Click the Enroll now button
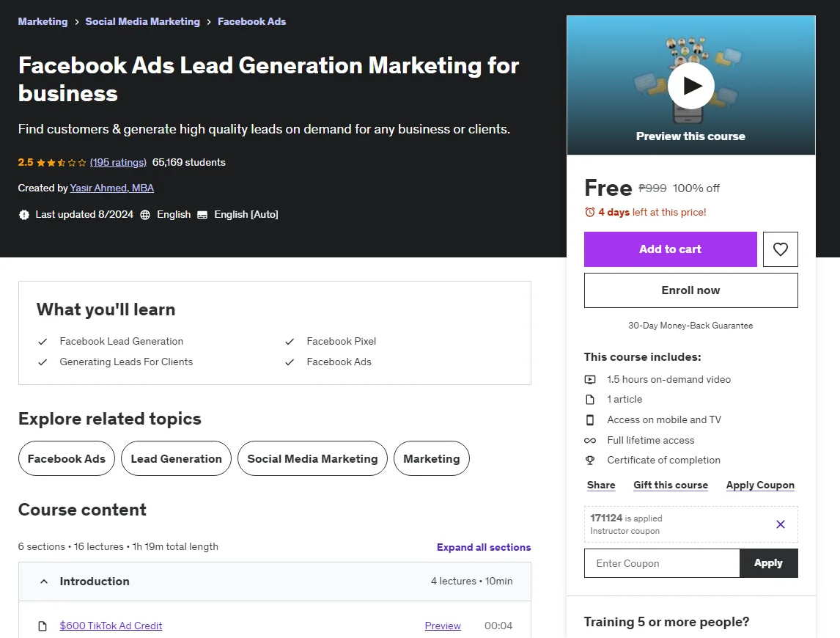 (690, 290)
